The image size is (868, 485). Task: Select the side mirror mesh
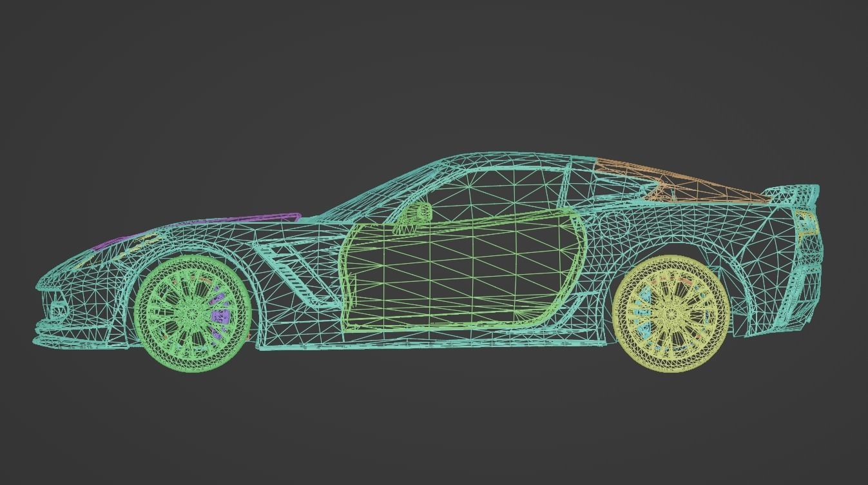click(412, 218)
